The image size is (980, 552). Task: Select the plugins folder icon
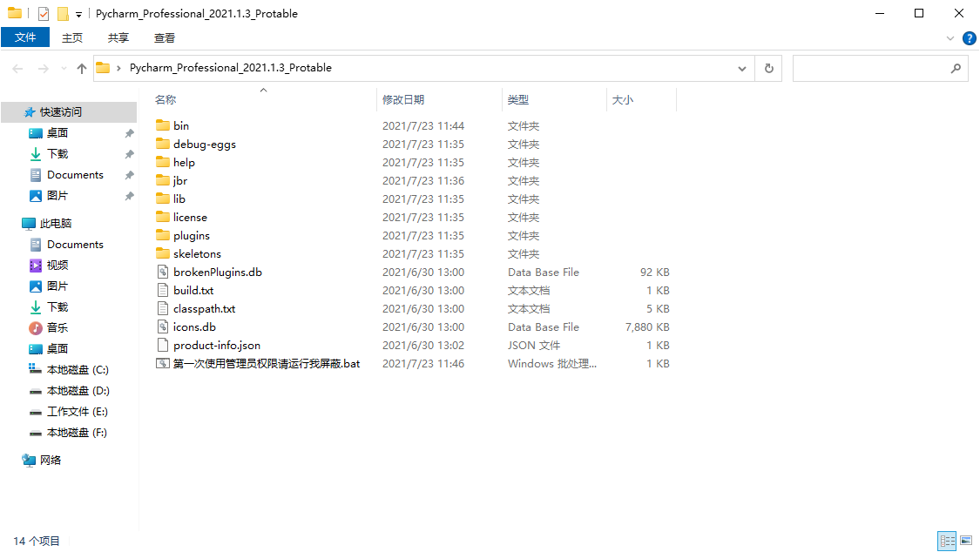coord(163,235)
